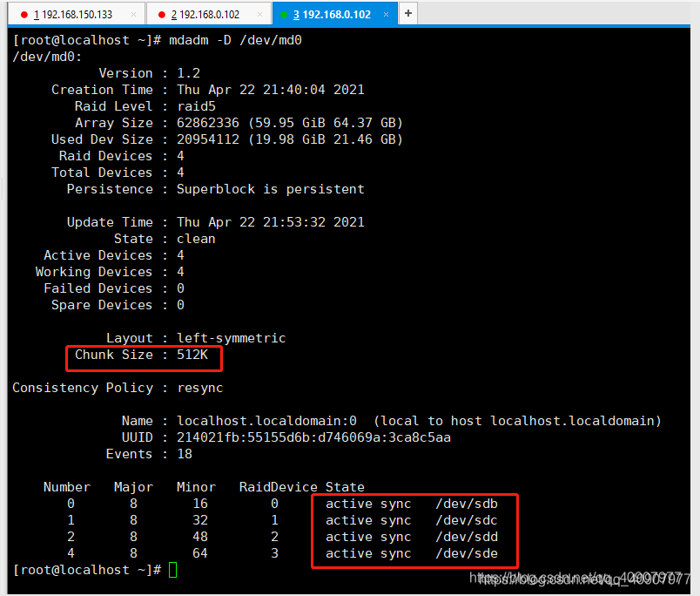700x596 pixels.
Task: Click green connected indicator on tab 3
Action: 283,15
